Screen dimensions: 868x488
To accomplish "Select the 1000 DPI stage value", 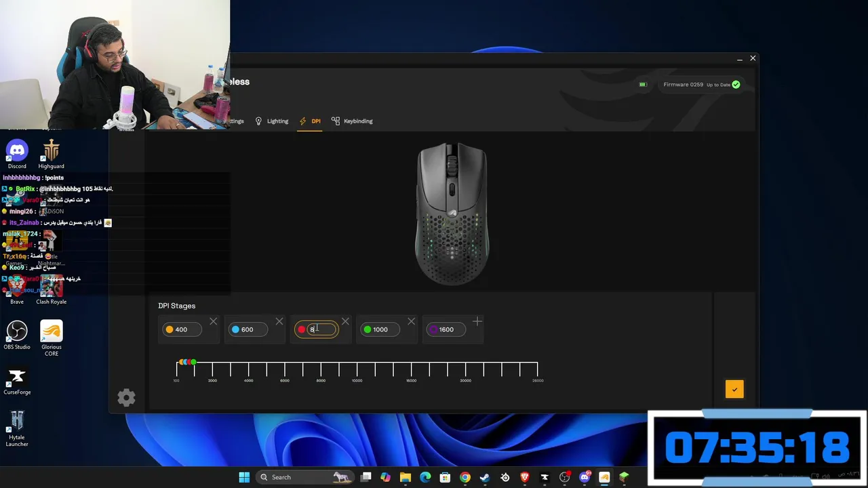I will 380,329.
